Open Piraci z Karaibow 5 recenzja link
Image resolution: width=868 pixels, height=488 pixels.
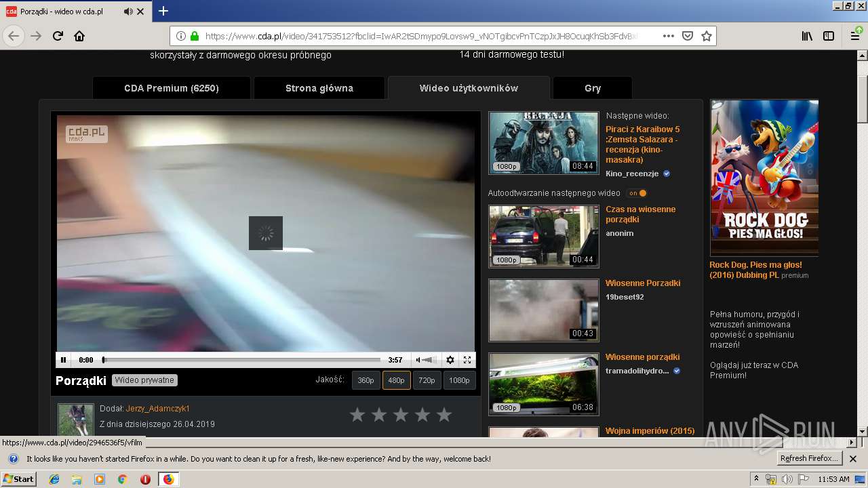[x=642, y=144]
